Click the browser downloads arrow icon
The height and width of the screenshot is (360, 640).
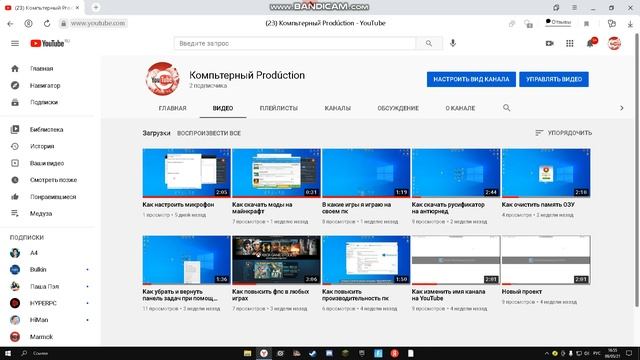click(630, 24)
